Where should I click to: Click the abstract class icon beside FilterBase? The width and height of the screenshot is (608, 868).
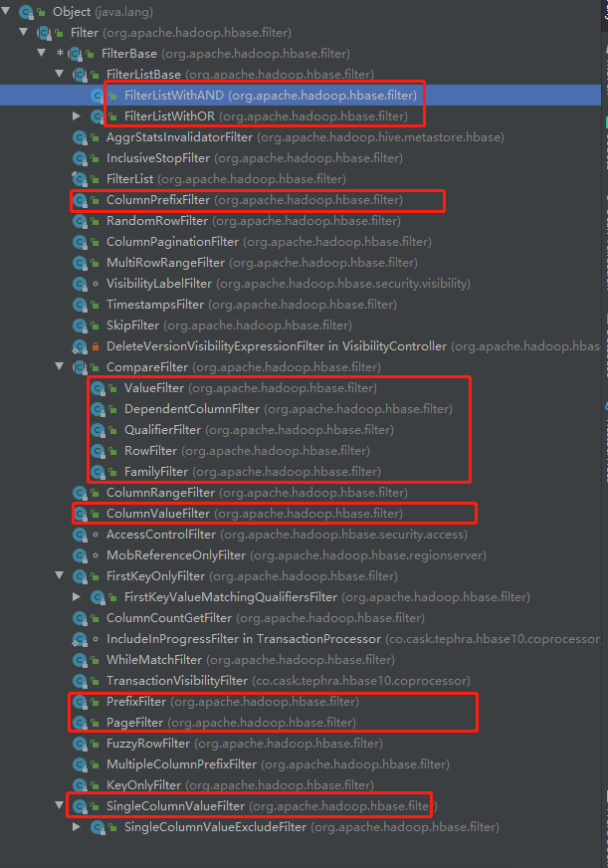tap(74, 54)
